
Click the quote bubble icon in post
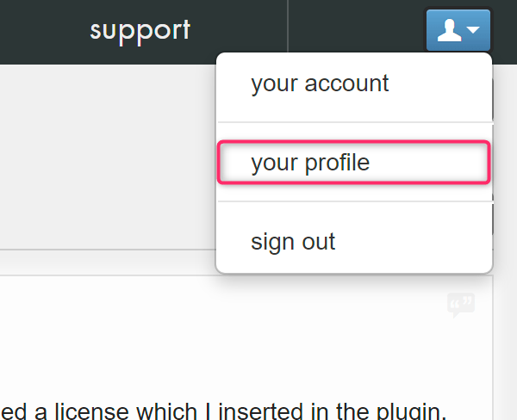(461, 305)
